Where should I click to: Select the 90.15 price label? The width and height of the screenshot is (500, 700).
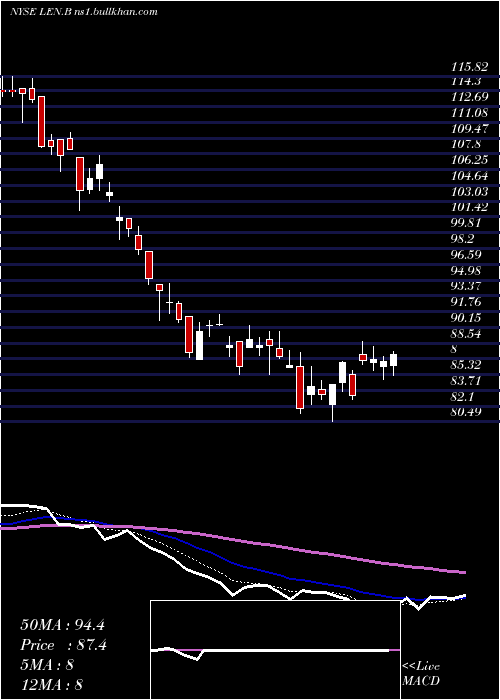[x=466, y=318]
